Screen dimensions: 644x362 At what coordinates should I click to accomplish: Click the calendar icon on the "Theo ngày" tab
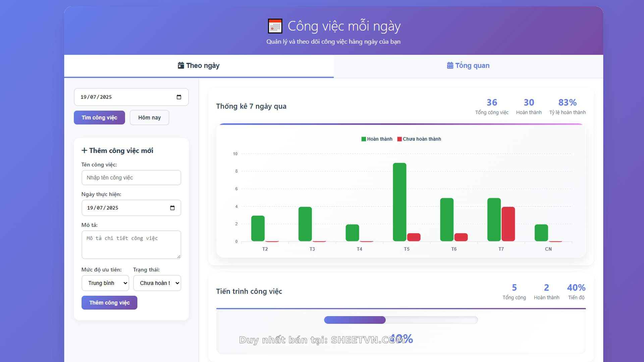pos(180,65)
